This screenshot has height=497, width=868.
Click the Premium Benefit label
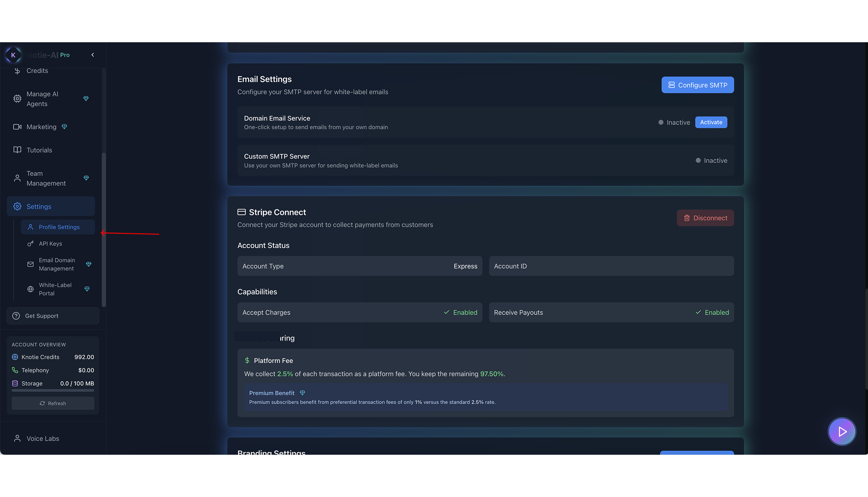272,393
